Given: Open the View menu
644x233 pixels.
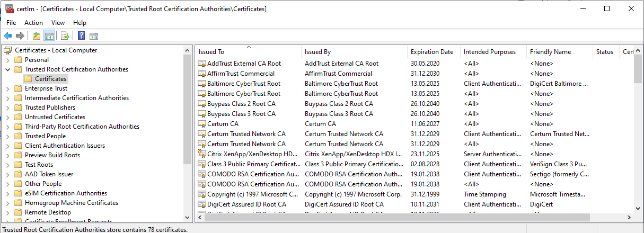Looking at the screenshot, I should pos(58,23).
